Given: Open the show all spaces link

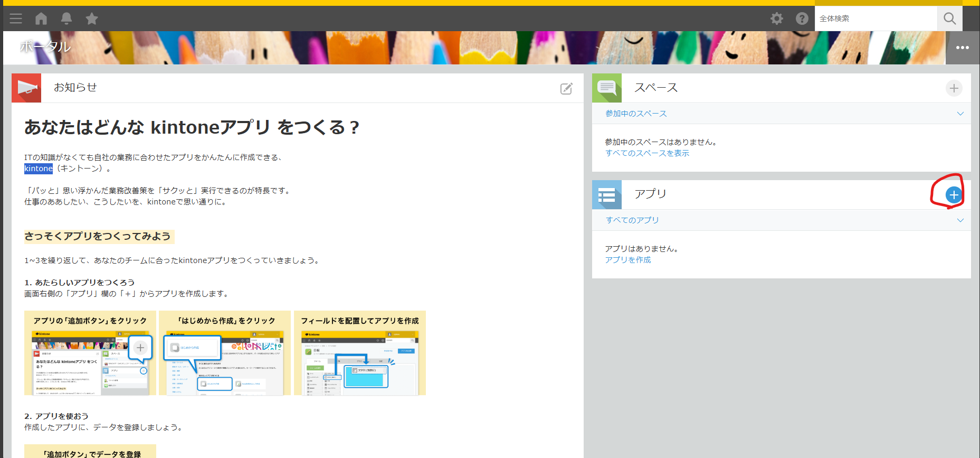Looking at the screenshot, I should click(x=647, y=153).
